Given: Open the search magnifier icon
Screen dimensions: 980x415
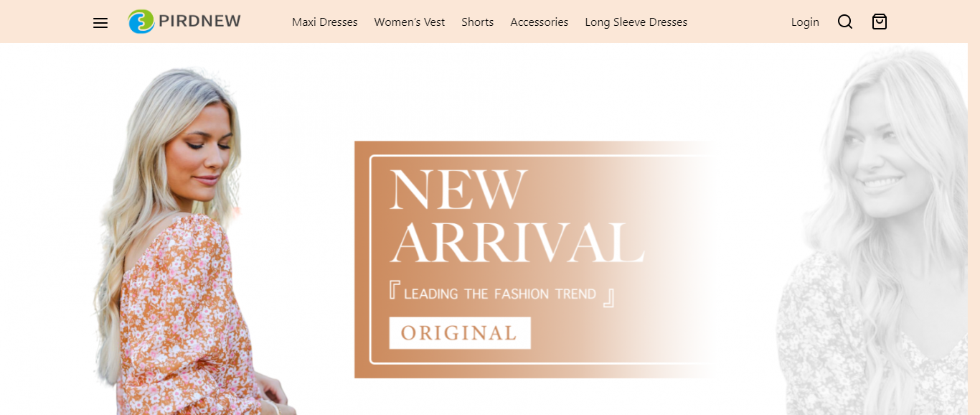Looking at the screenshot, I should (x=845, y=22).
